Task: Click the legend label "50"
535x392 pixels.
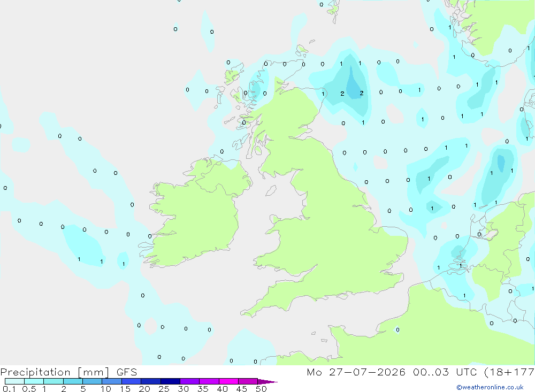Action: pos(261,389)
